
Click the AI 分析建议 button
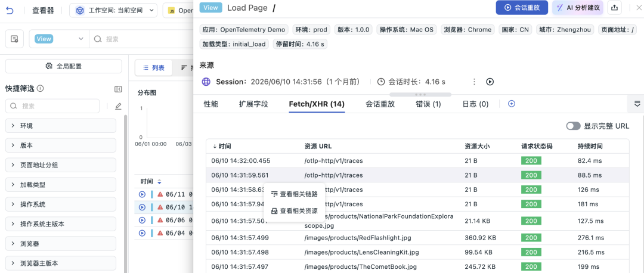tap(577, 7)
